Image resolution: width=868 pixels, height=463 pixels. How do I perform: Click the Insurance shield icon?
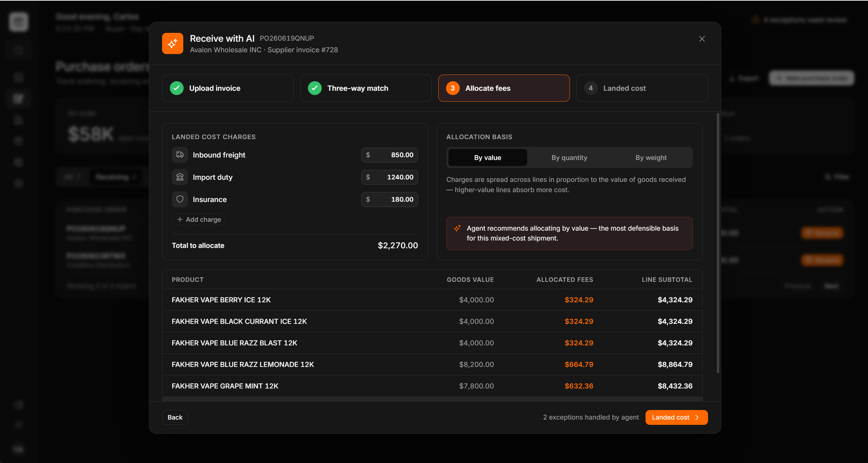coord(180,200)
